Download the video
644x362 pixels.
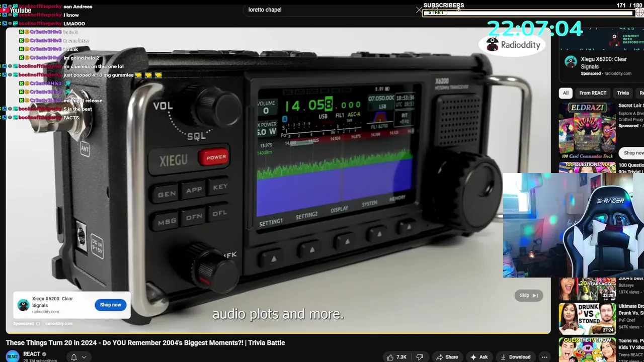click(515, 357)
